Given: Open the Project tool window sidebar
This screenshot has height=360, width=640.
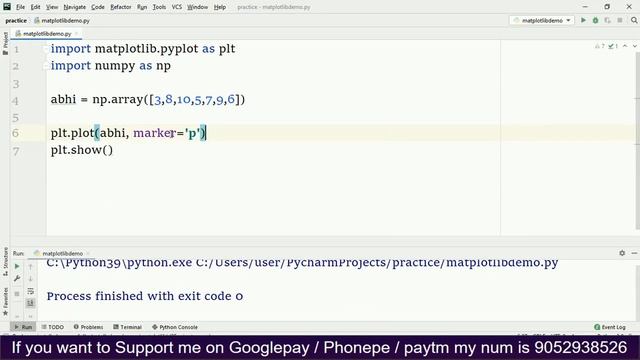Looking at the screenshot, I should click(x=5, y=43).
